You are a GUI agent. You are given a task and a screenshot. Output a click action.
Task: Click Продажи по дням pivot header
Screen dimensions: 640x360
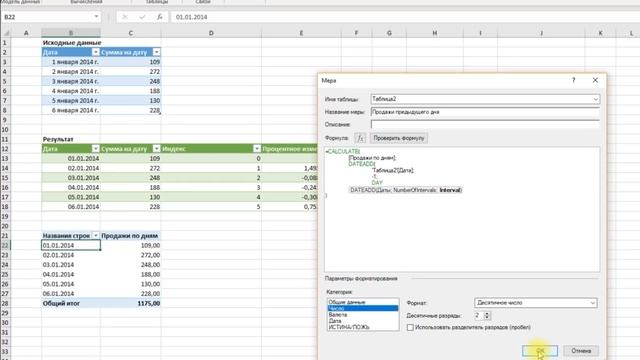[x=131, y=236]
